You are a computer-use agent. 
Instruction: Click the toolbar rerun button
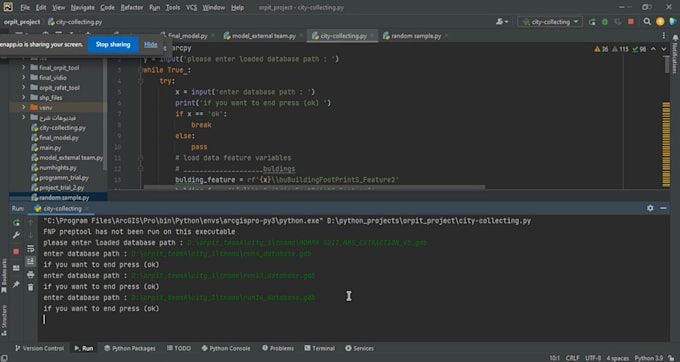pyautogui.click(x=592, y=22)
